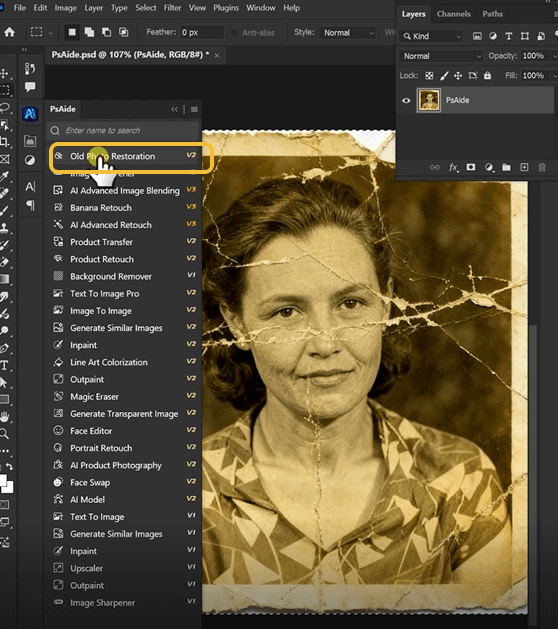Open the Comments panel icon
Screen dimensions: 558x629
(30, 87)
